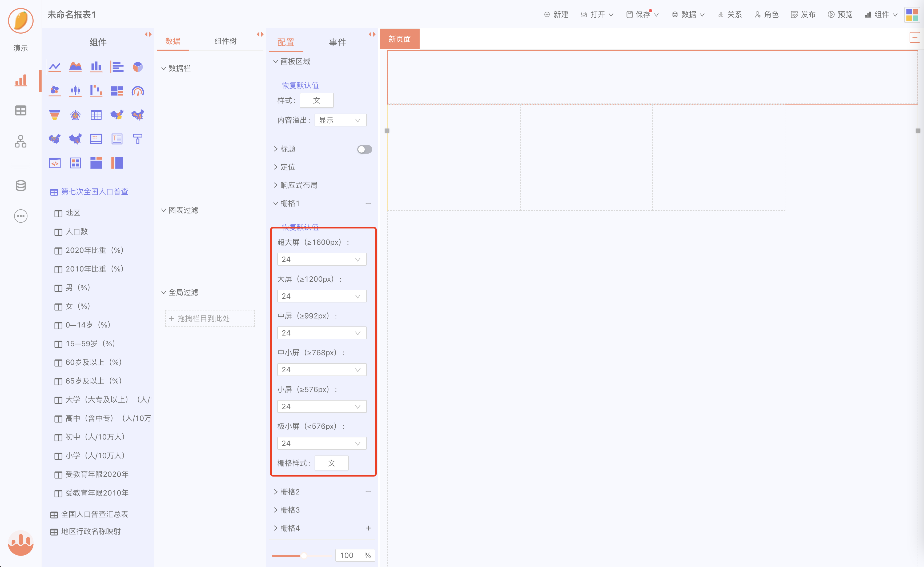Open the database section in left sidebar
This screenshot has width=924, height=567.
click(21, 185)
